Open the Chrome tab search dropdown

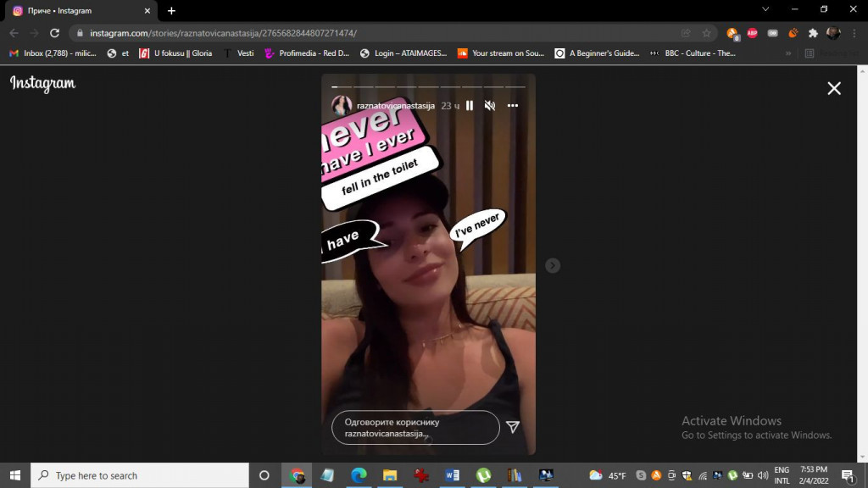click(765, 10)
